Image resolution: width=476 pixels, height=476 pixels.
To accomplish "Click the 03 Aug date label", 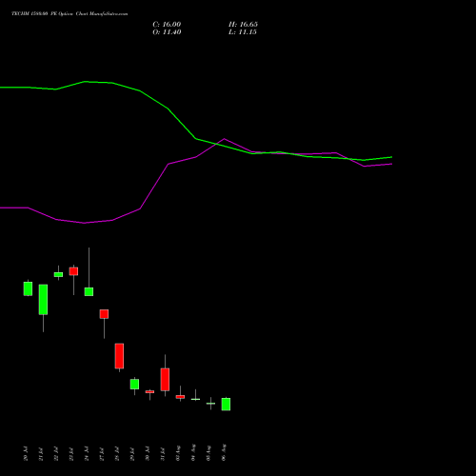I will tap(178, 453).
